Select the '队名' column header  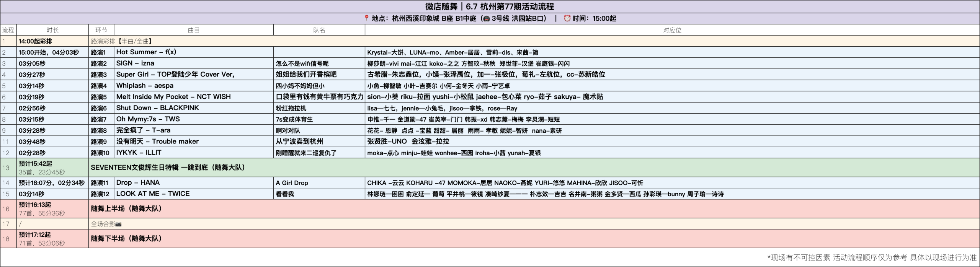tap(319, 30)
